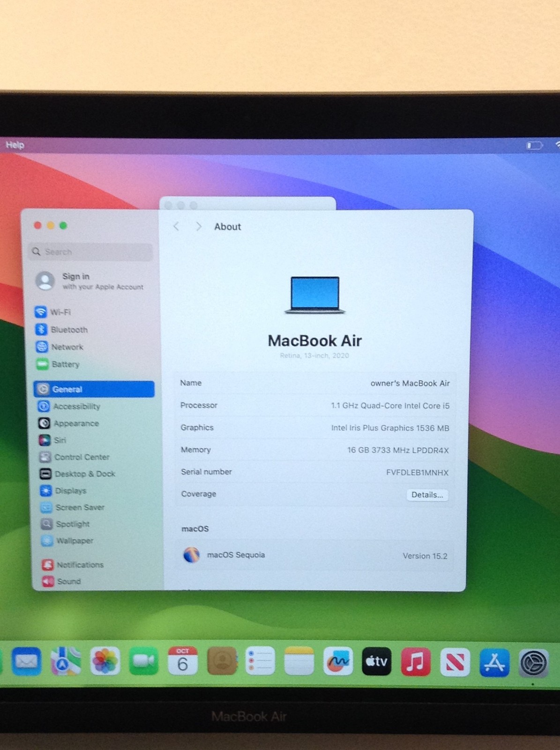560x750 pixels.
Task: Close the System Settings window
Action: coord(37,225)
